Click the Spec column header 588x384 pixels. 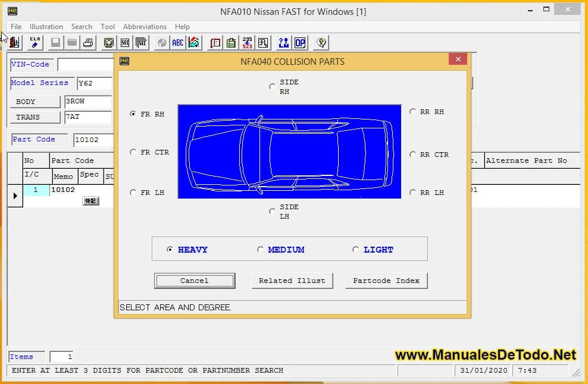coord(90,175)
